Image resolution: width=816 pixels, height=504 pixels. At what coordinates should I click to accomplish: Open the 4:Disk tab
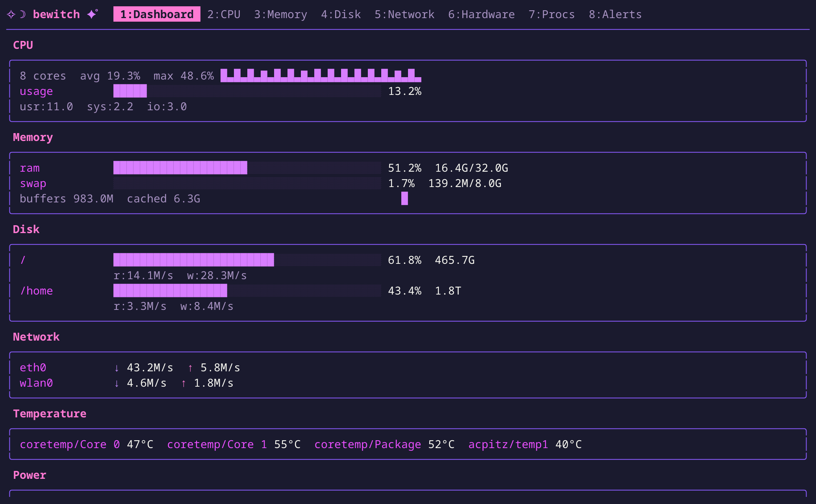[341, 14]
